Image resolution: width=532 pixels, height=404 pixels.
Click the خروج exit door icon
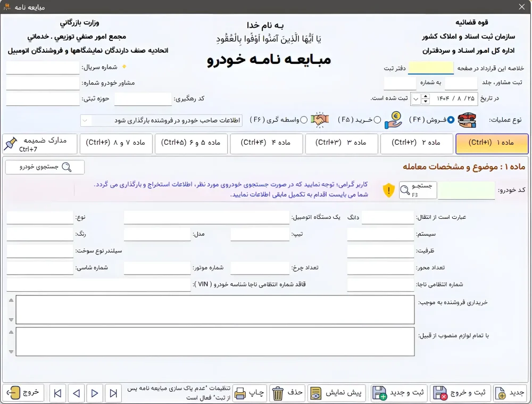(x=13, y=393)
